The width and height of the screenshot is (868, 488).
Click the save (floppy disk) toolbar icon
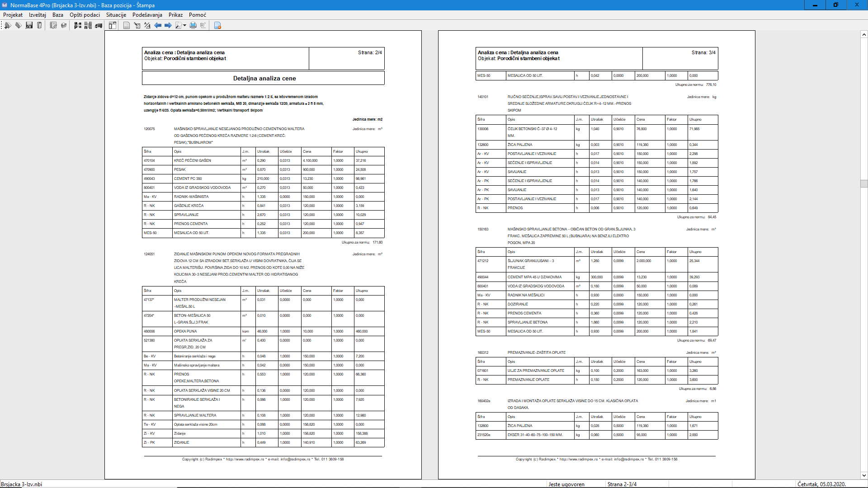click(x=29, y=25)
